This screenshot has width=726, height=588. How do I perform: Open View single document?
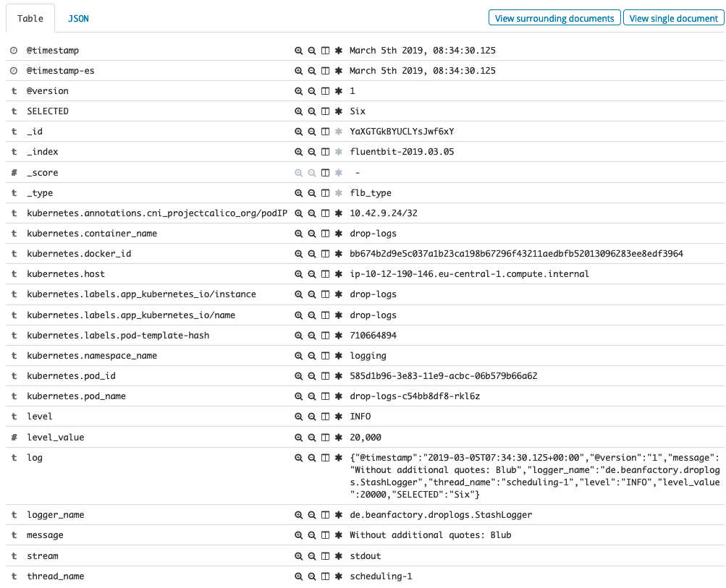click(673, 19)
